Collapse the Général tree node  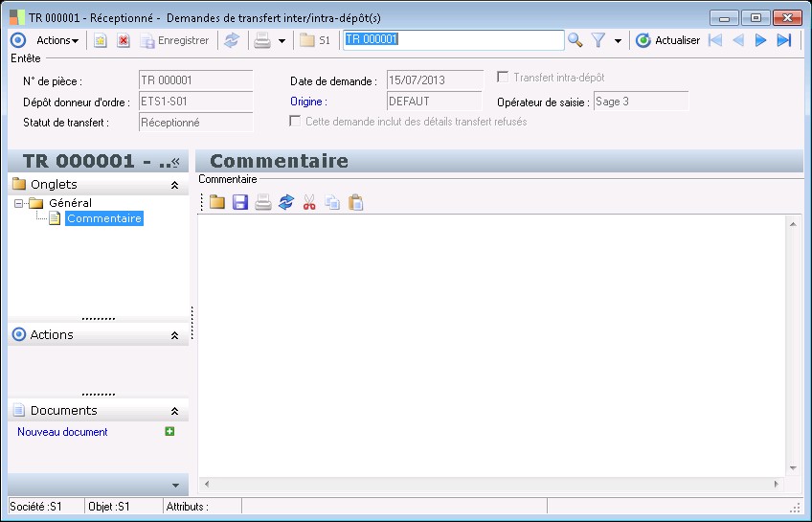point(18,203)
